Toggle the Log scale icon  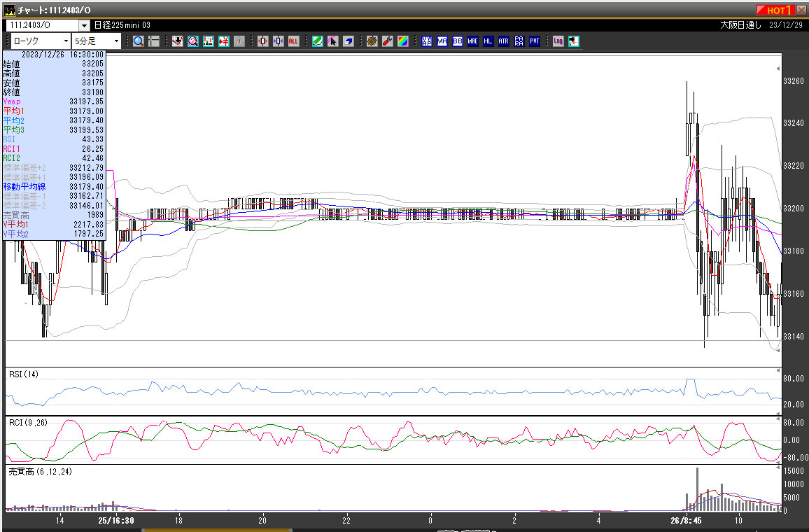(558, 41)
